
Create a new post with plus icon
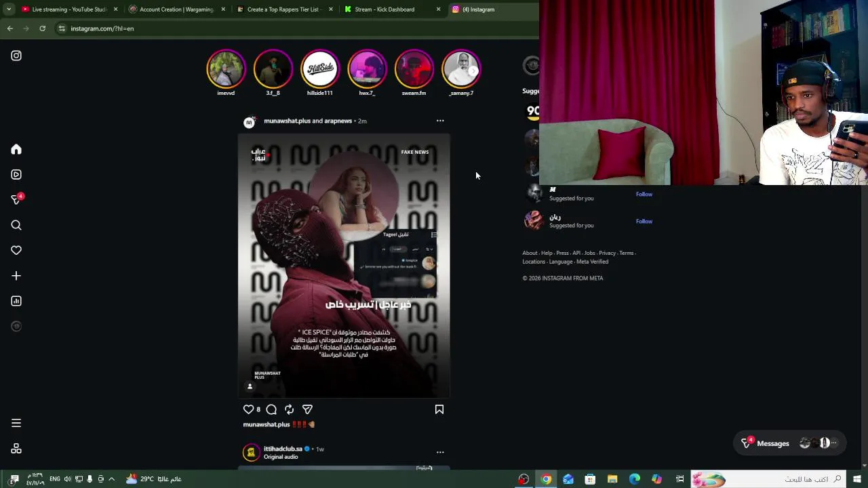point(16,276)
